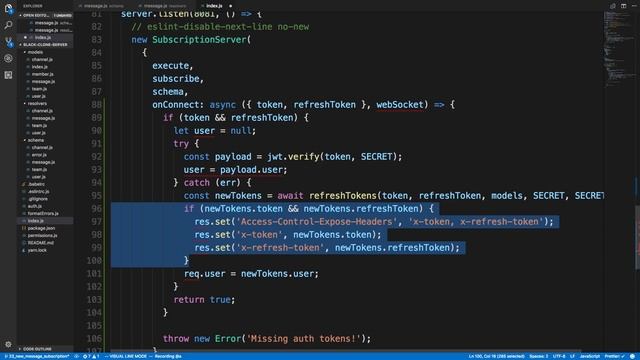
Task: Open the Debug view icon
Action: 8,58
